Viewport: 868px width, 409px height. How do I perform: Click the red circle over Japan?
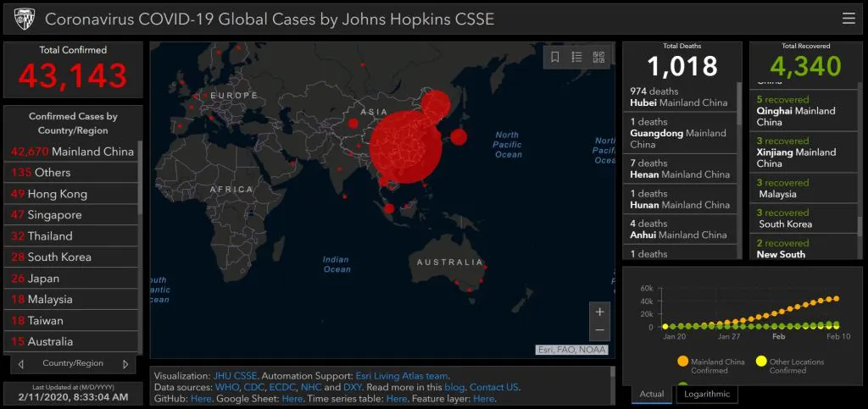click(459, 137)
